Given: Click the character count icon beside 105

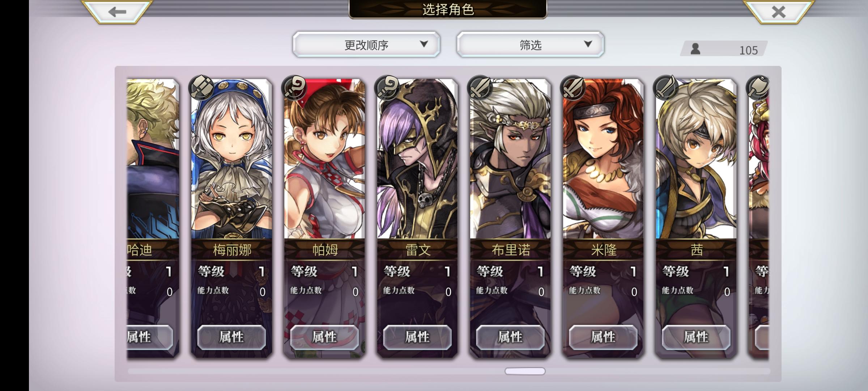Looking at the screenshot, I should (x=695, y=49).
